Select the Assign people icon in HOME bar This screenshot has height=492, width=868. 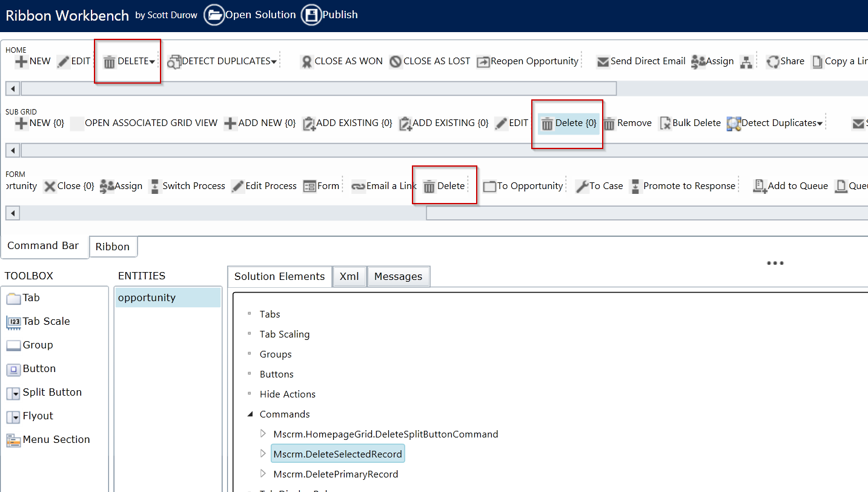coord(698,61)
